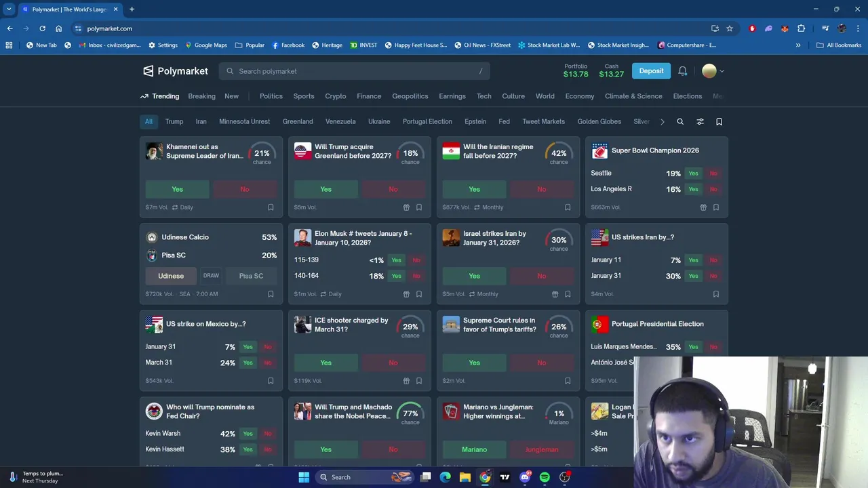Bookmark this tab with the star icon

730,28
